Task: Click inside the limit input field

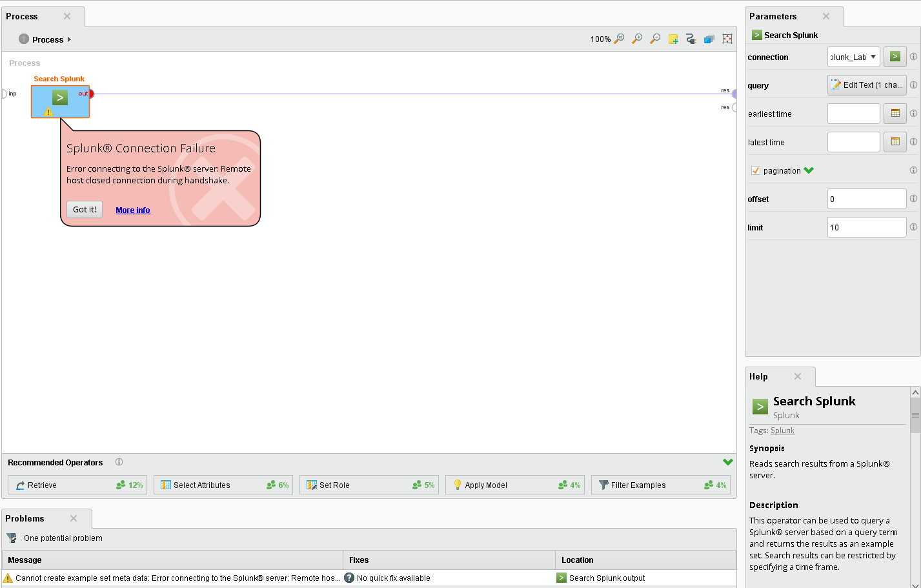Action: (x=866, y=227)
